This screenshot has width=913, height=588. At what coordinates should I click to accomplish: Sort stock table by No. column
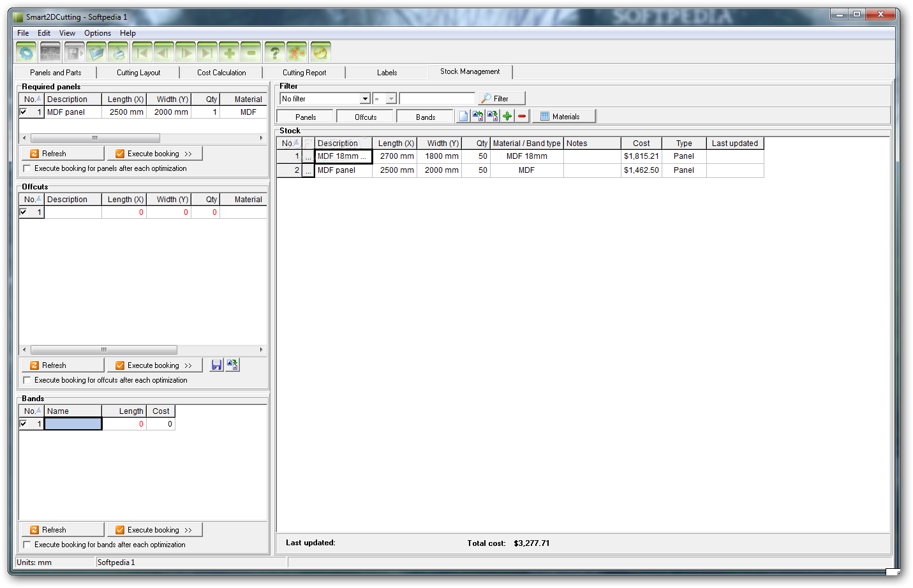tap(290, 143)
